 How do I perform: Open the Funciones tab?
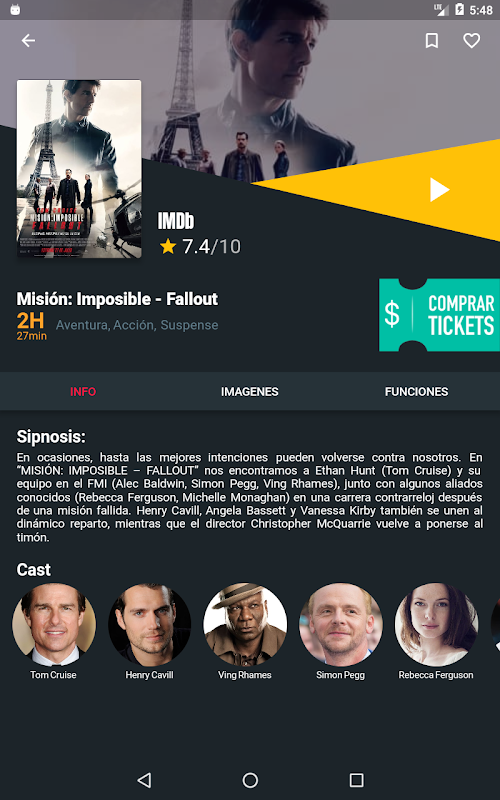pyautogui.click(x=416, y=391)
